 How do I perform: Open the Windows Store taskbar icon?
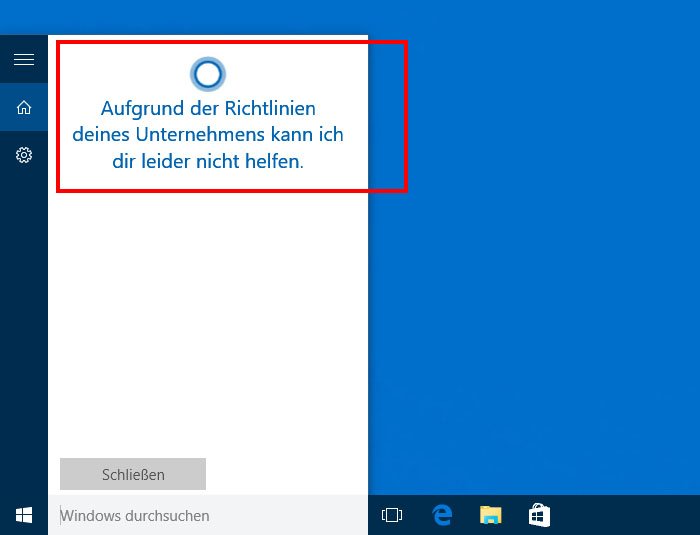(539, 515)
